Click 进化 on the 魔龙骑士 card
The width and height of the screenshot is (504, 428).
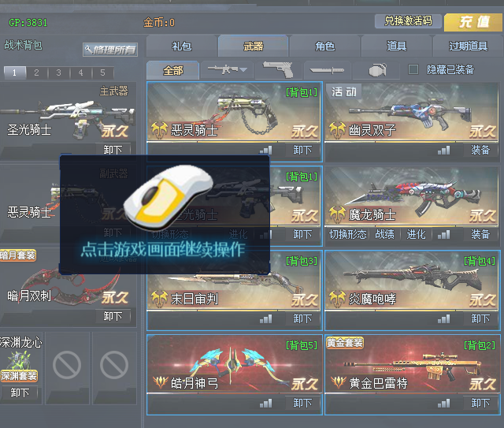coord(417,234)
